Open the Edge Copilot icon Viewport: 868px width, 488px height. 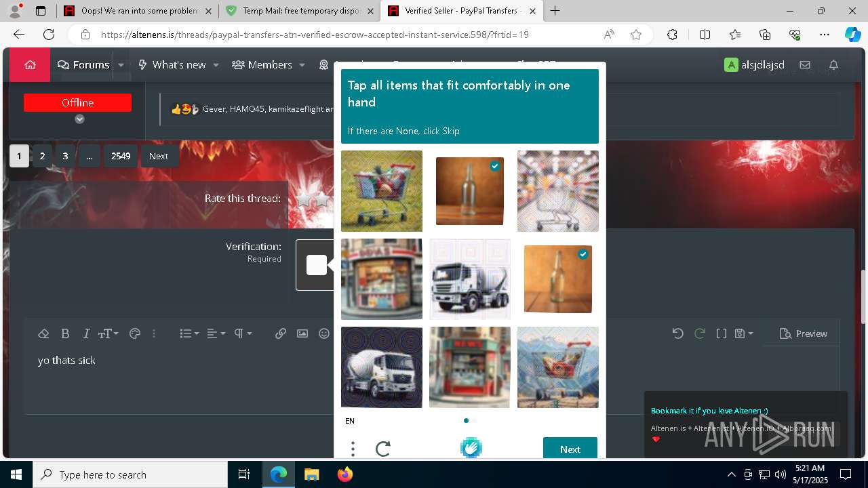(852, 35)
